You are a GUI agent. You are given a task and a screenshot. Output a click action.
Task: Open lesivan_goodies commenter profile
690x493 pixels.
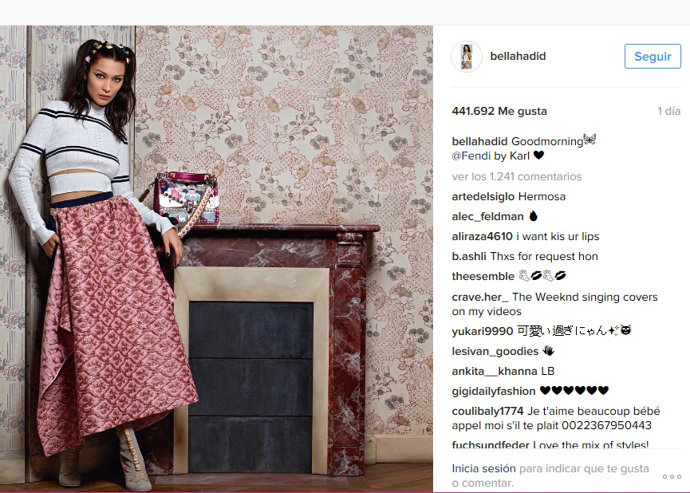coord(495,351)
